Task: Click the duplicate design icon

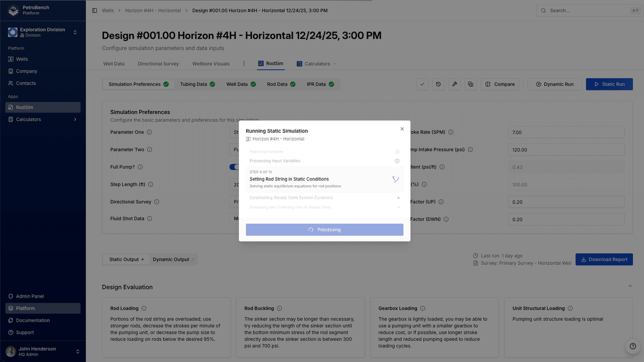Action: click(470, 85)
